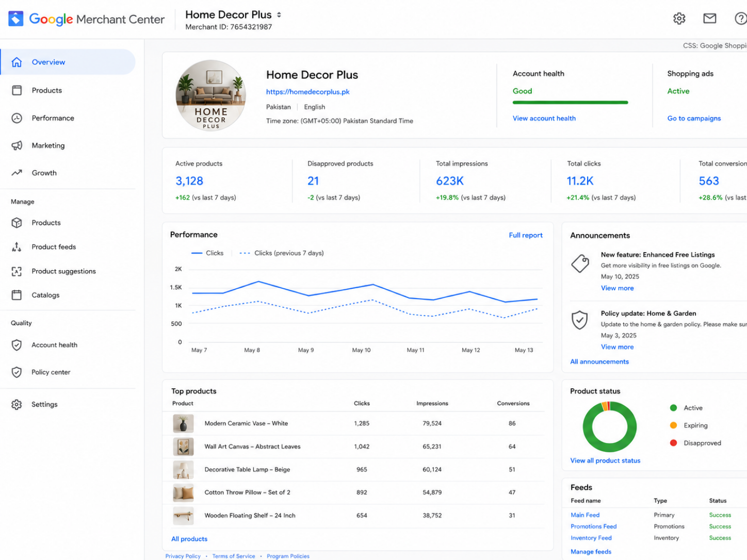Click the Account health shield icon in the sidebar
Image resolution: width=747 pixels, height=560 pixels.
pos(17,345)
